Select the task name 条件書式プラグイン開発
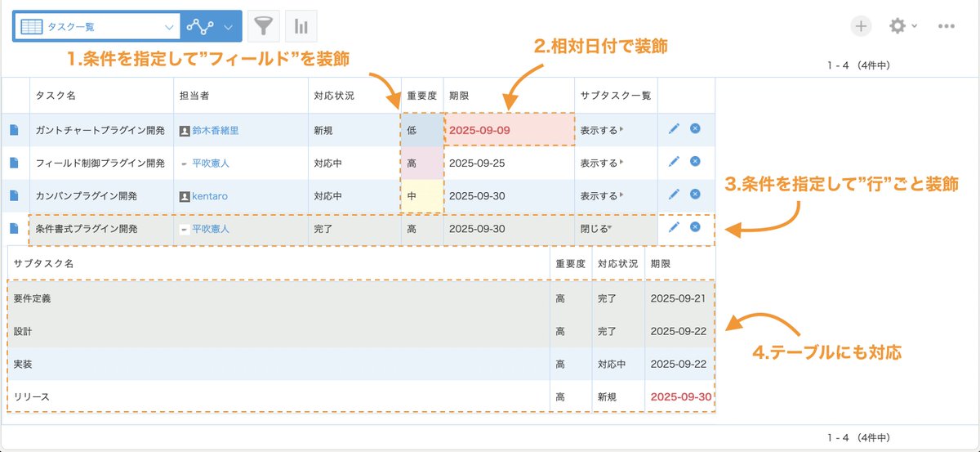This screenshot has width=980, height=452. click(87, 229)
